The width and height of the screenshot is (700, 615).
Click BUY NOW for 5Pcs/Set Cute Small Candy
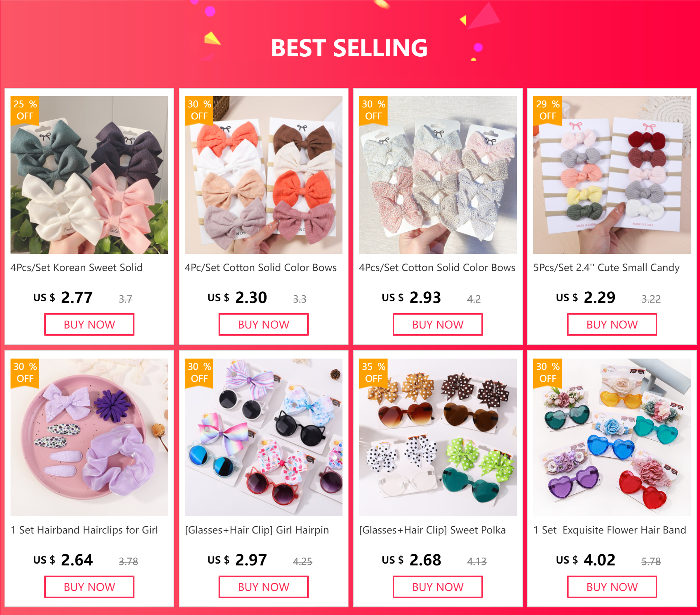[x=612, y=324]
